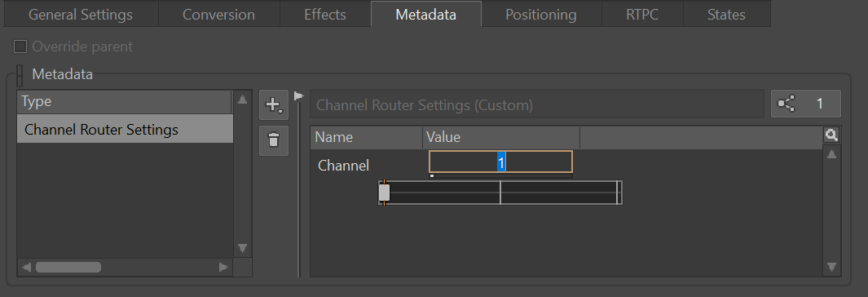
Task: Delete metadata with the trash icon
Action: [274, 140]
